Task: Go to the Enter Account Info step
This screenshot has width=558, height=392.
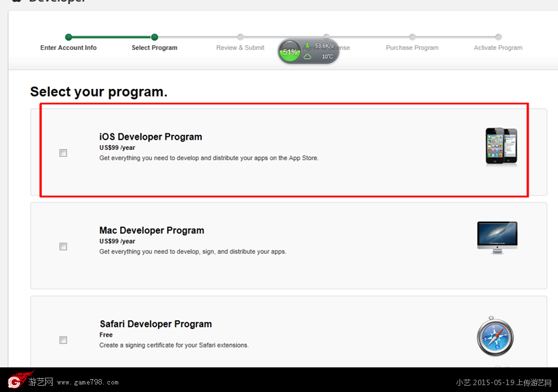Action: tap(68, 48)
